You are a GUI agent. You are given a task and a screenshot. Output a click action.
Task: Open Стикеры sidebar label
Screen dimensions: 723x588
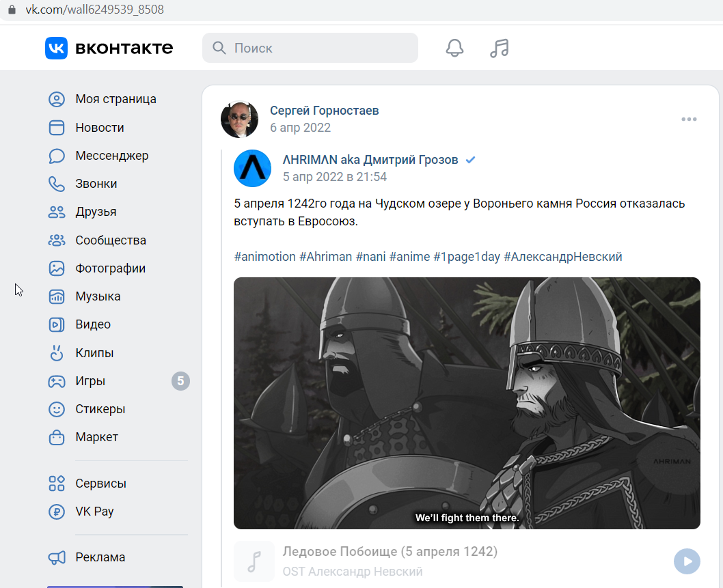(100, 409)
